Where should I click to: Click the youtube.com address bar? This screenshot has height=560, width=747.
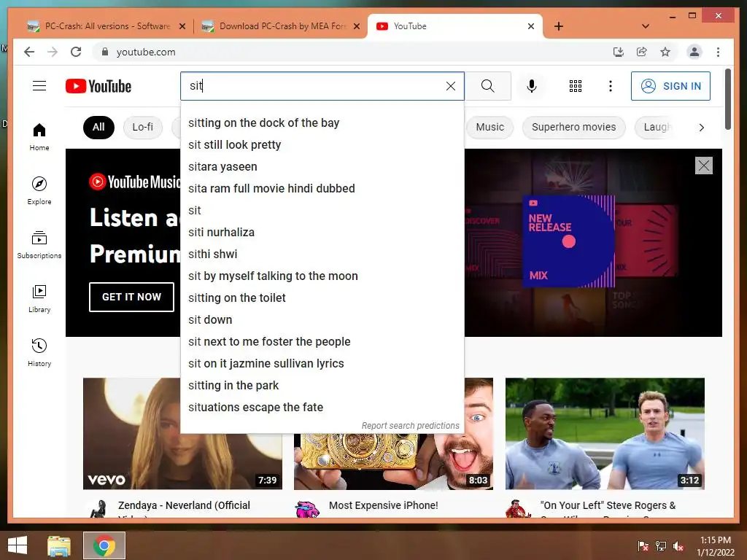click(352, 52)
